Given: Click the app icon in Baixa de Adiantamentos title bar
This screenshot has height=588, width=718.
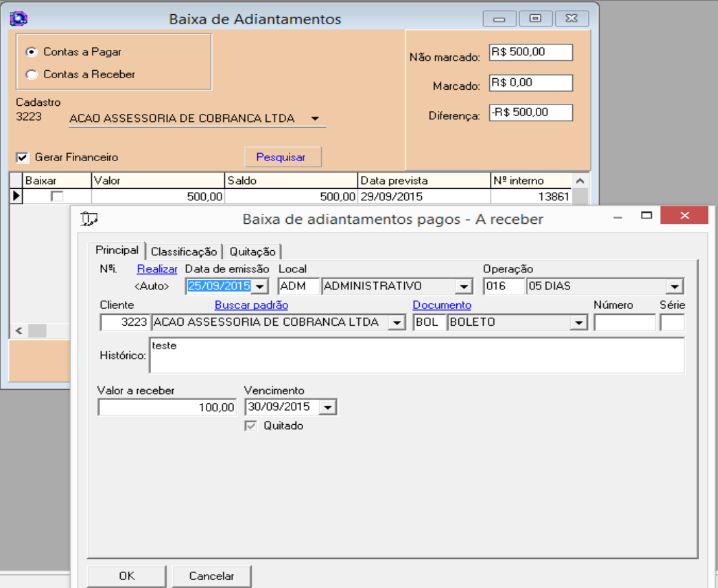Looking at the screenshot, I should coord(18,19).
